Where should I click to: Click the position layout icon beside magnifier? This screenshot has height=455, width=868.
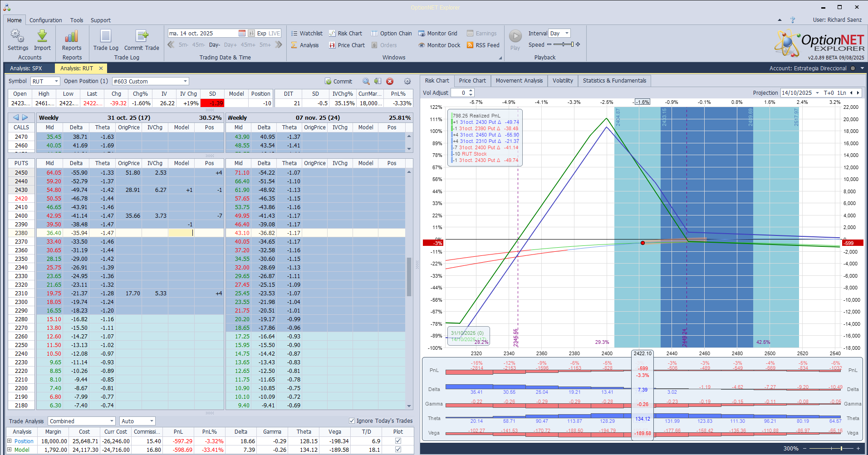pyautogui.click(x=378, y=81)
